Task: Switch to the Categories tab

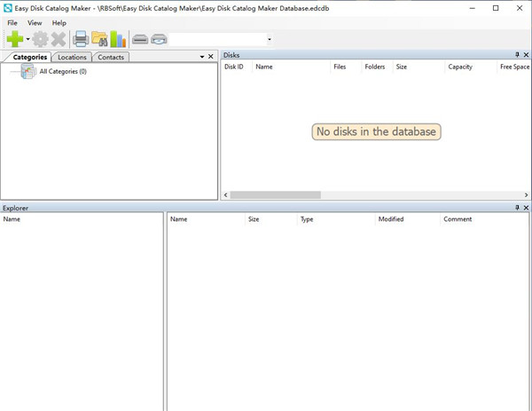Action: 30,57
